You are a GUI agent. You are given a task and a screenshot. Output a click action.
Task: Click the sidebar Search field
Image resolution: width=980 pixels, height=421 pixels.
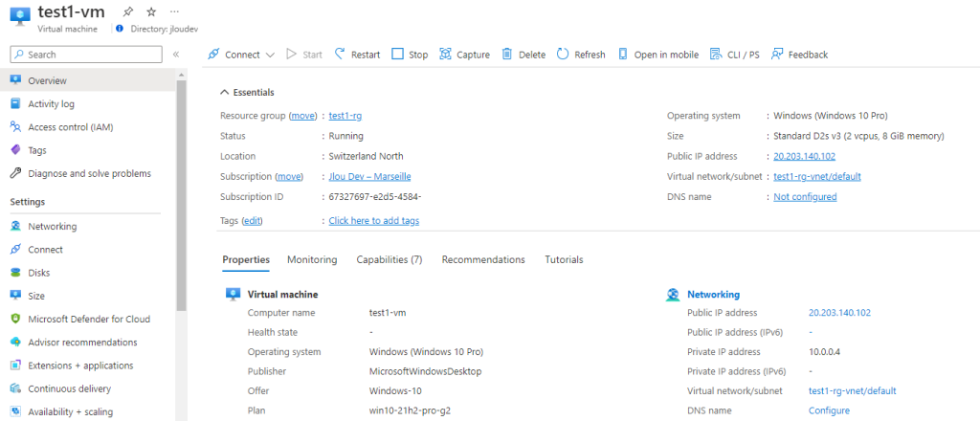86,55
